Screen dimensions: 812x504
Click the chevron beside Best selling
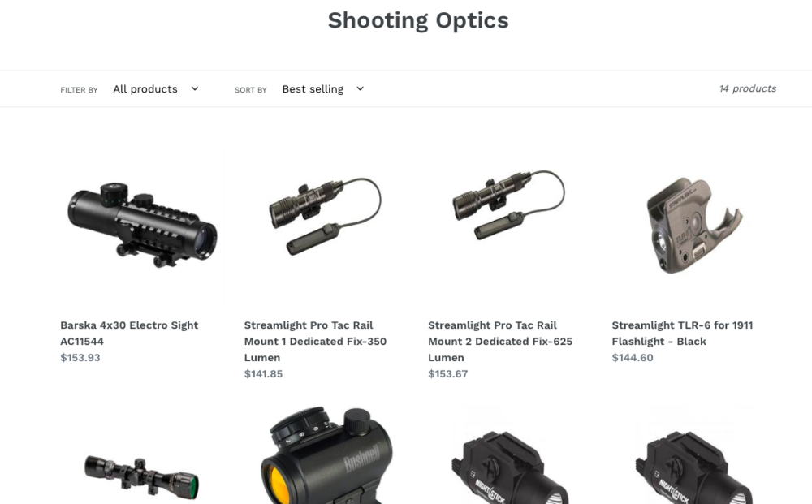pyautogui.click(x=361, y=89)
